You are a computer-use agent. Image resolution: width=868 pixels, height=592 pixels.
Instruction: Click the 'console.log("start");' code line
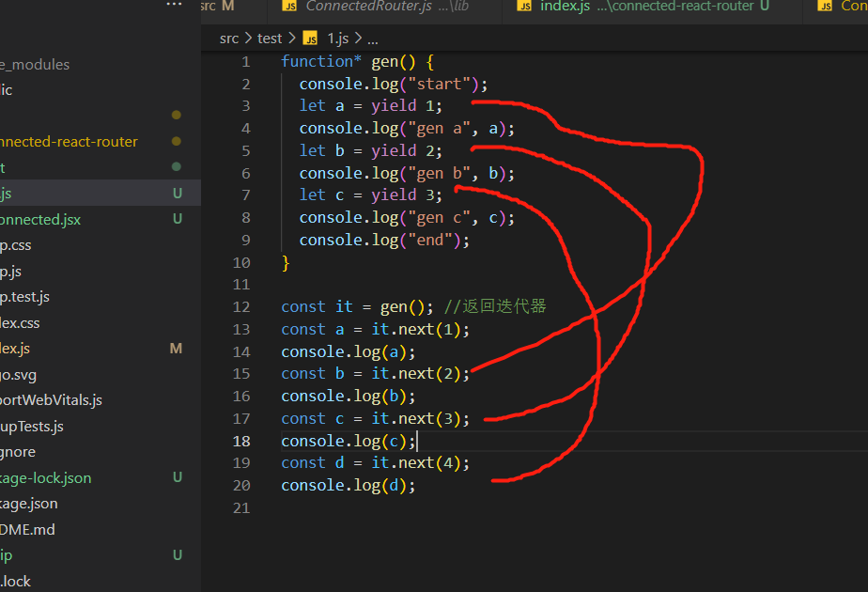[x=393, y=85]
